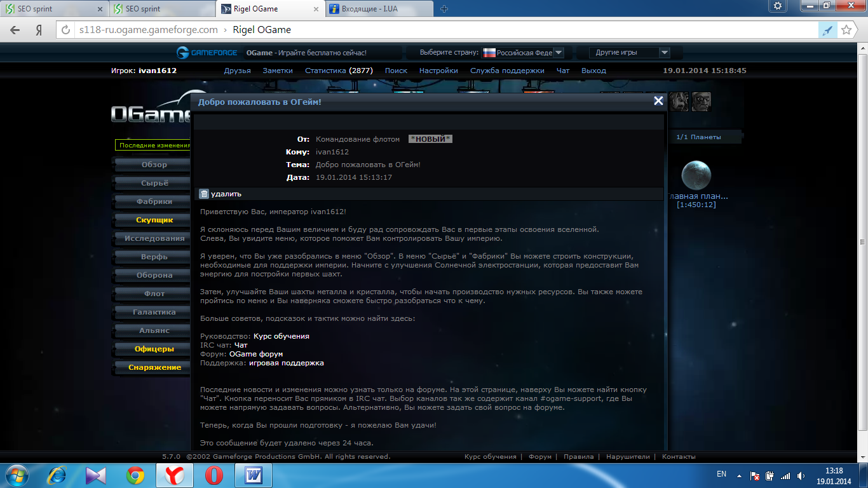Open Google Chrome from taskbar

(x=135, y=475)
